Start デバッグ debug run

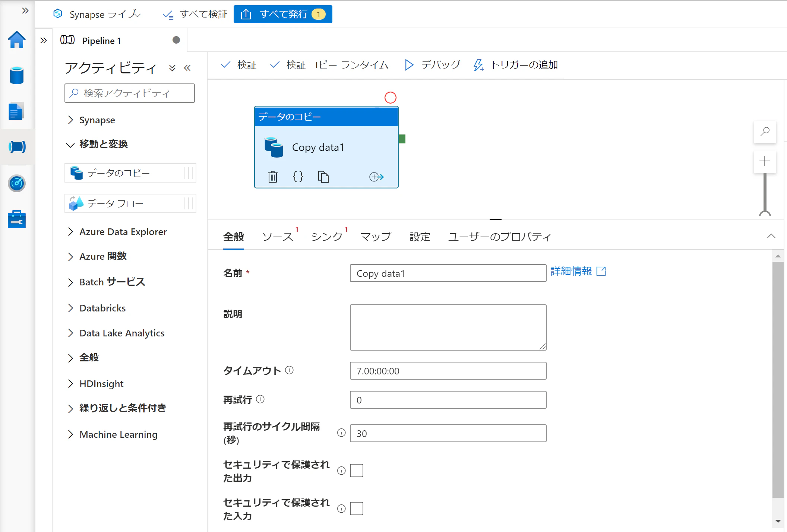point(433,65)
